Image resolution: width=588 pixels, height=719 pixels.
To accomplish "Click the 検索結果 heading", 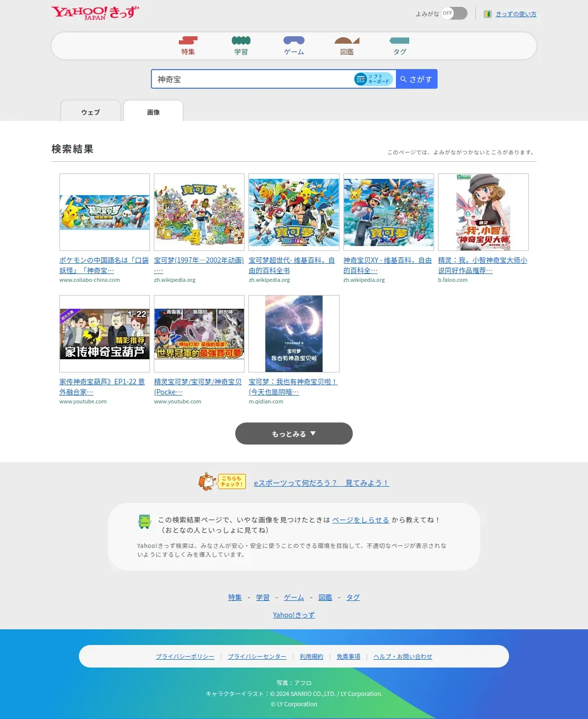I will pyautogui.click(x=73, y=149).
